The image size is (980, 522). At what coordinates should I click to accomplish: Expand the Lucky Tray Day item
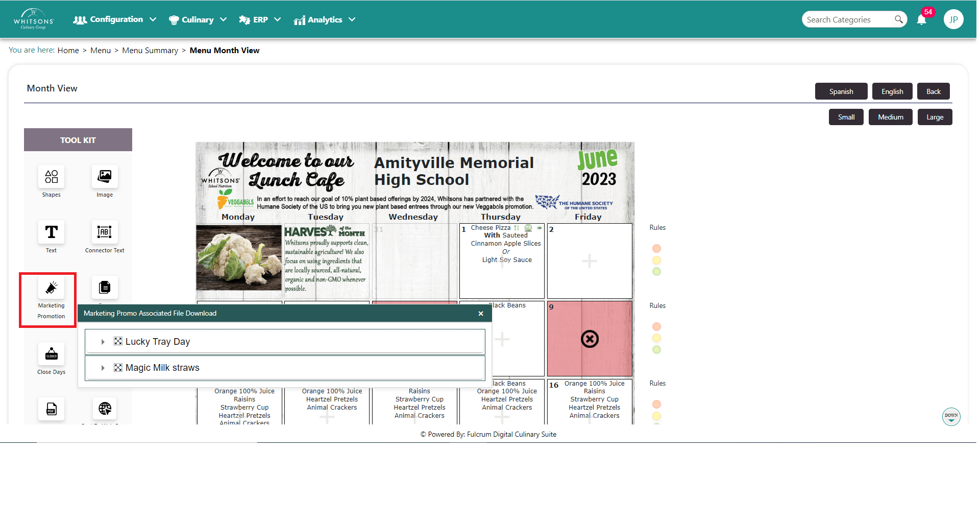(103, 342)
